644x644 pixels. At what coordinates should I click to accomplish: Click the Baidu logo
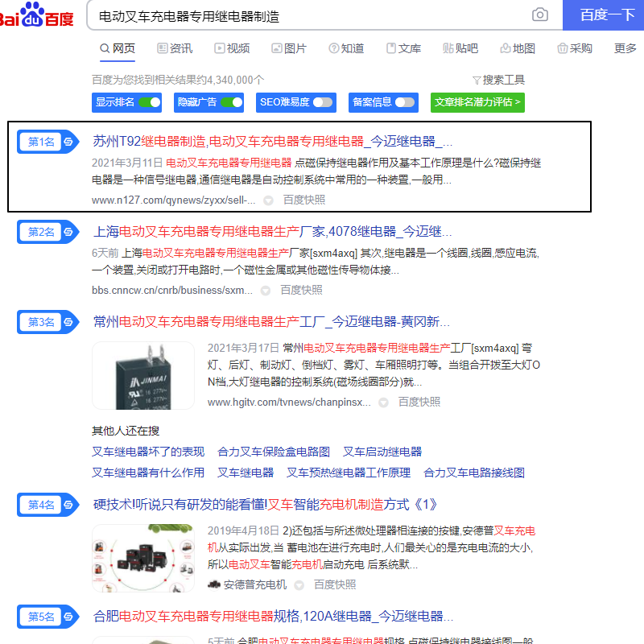pyautogui.click(x=36, y=14)
